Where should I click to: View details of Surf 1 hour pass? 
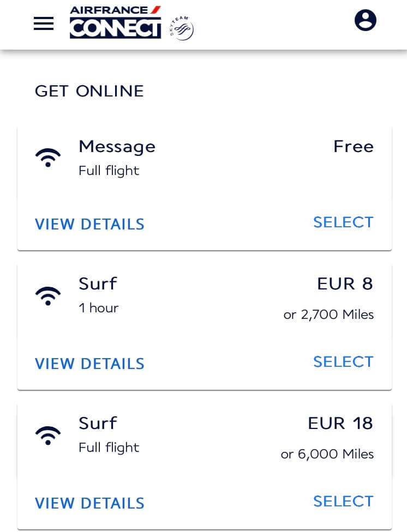point(89,364)
